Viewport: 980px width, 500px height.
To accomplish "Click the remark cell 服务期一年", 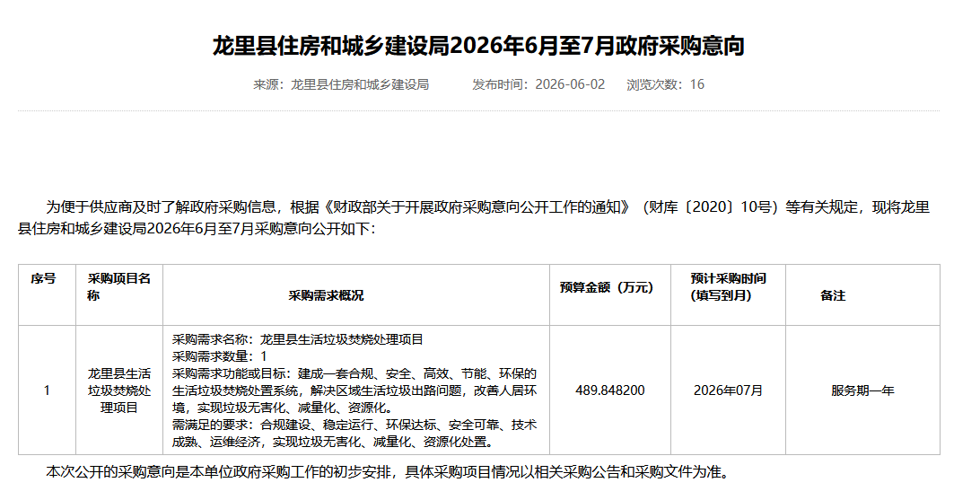I will [x=862, y=390].
